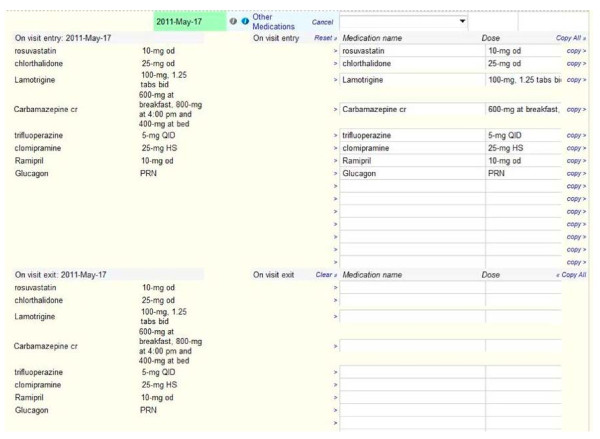Image resolution: width=600 pixels, height=439 pixels.
Task: Edit the Lamotrigine medication name field
Action: pyautogui.click(x=412, y=80)
